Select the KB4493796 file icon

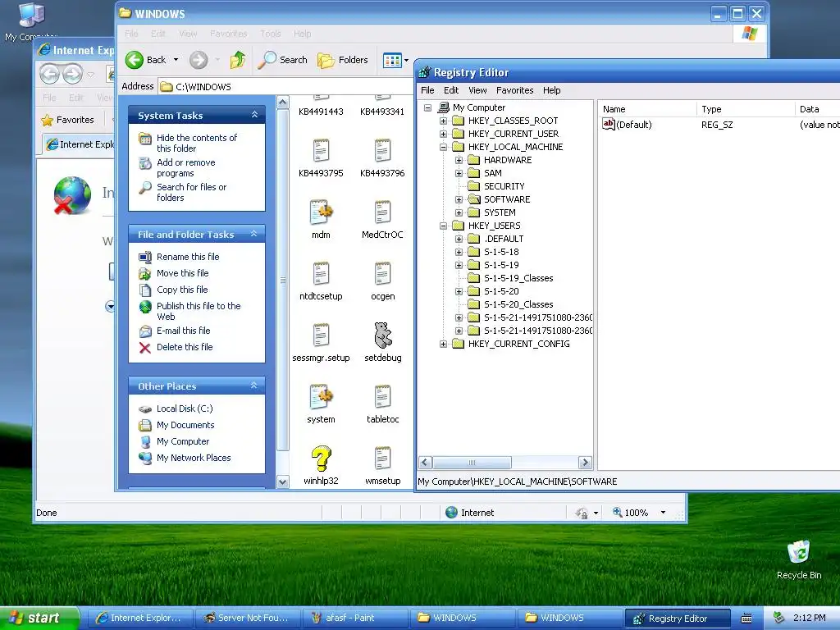coord(382,151)
